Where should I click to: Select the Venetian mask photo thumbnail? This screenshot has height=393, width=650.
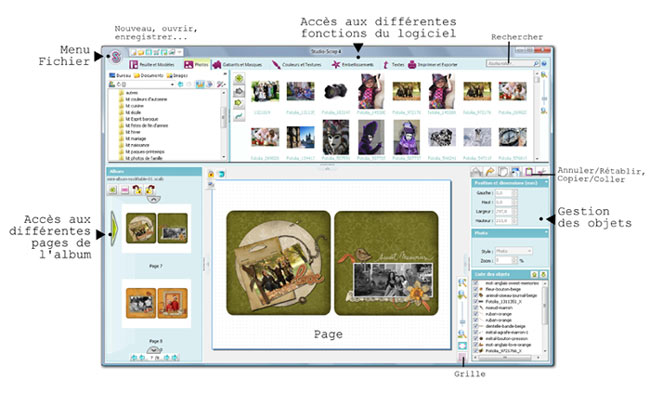point(335,137)
